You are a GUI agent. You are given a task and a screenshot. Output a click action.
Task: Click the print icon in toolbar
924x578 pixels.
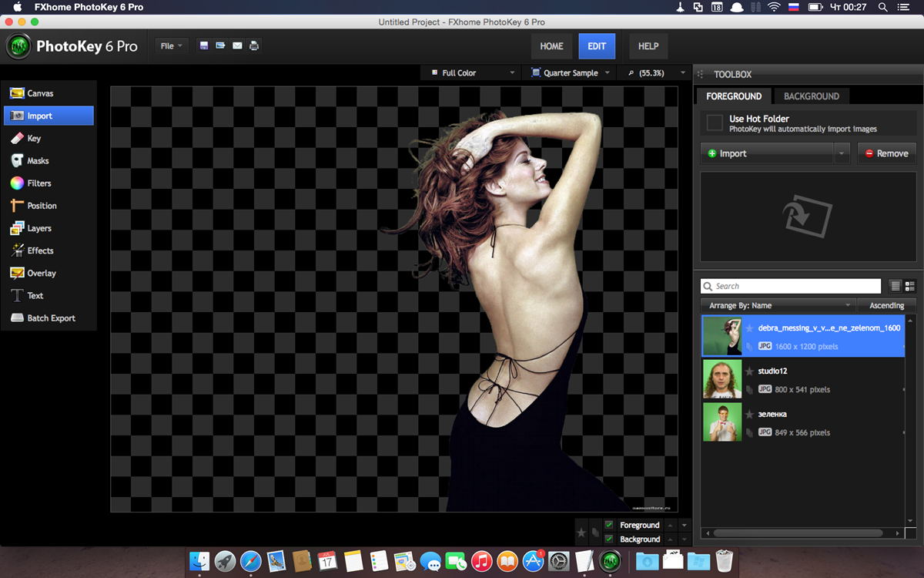click(x=254, y=46)
